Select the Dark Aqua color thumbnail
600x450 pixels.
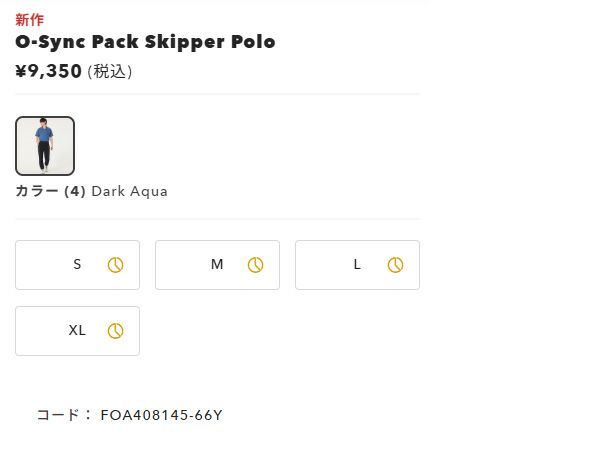(x=45, y=146)
